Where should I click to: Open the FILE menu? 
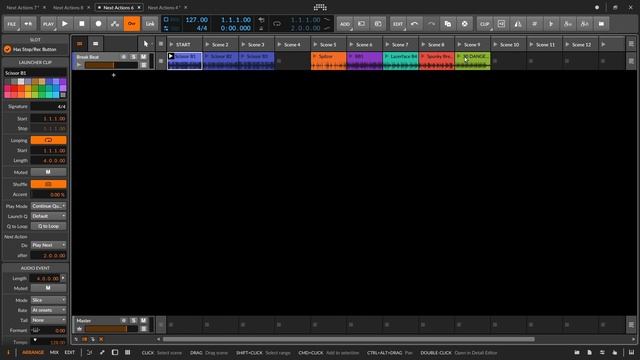(11, 24)
